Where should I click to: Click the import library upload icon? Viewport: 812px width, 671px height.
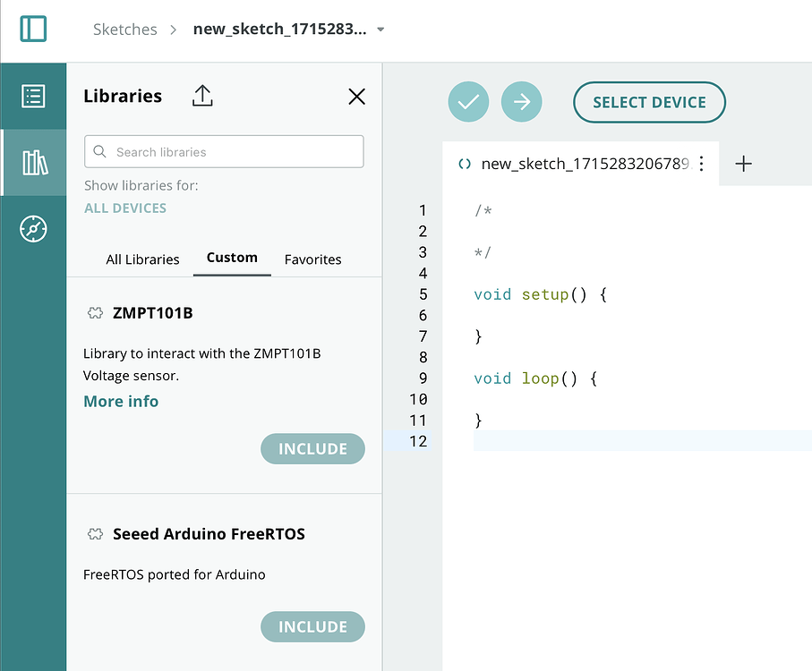pos(202,96)
